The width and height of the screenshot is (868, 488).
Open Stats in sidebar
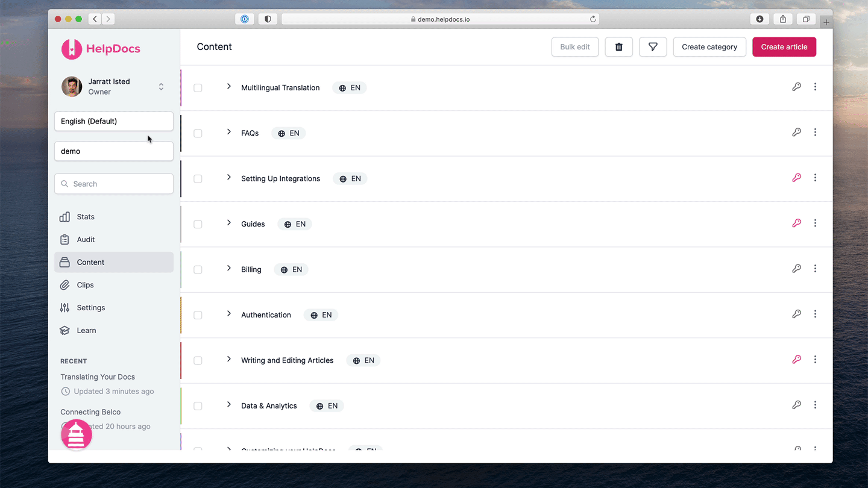[114, 217]
